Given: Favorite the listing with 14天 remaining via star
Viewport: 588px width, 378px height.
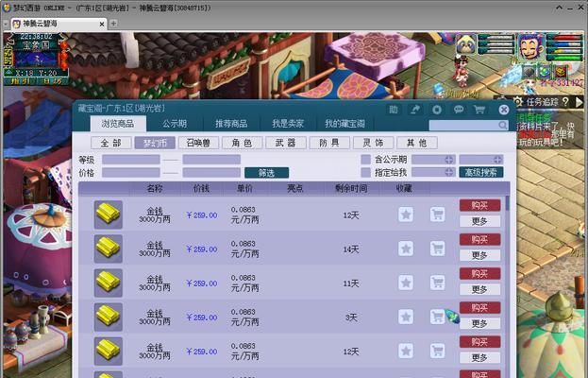Looking at the screenshot, I should [x=406, y=249].
